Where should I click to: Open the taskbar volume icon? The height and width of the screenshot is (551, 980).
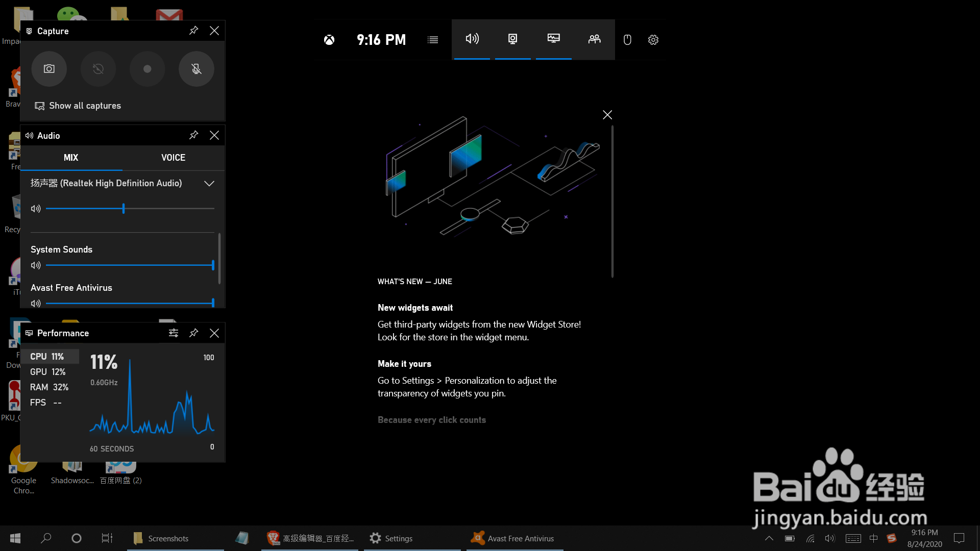pyautogui.click(x=830, y=538)
